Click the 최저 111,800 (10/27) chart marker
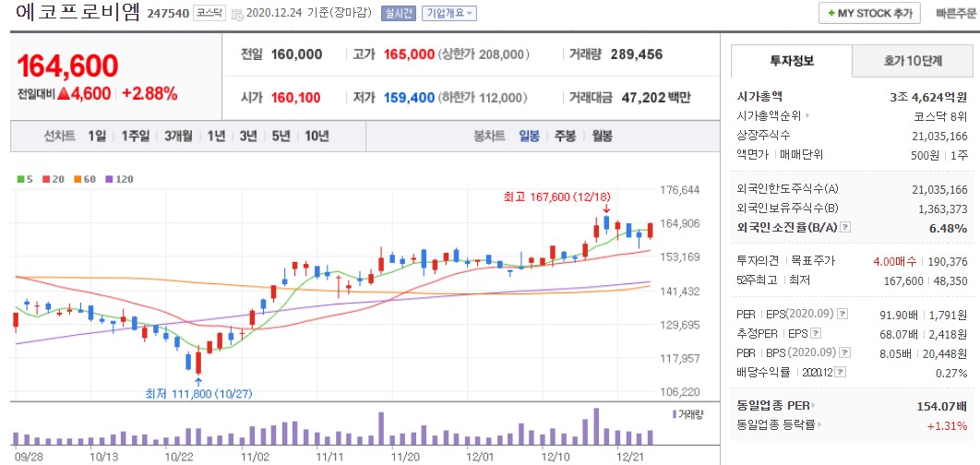Viewport: 980px width, 465px height. pos(198,394)
